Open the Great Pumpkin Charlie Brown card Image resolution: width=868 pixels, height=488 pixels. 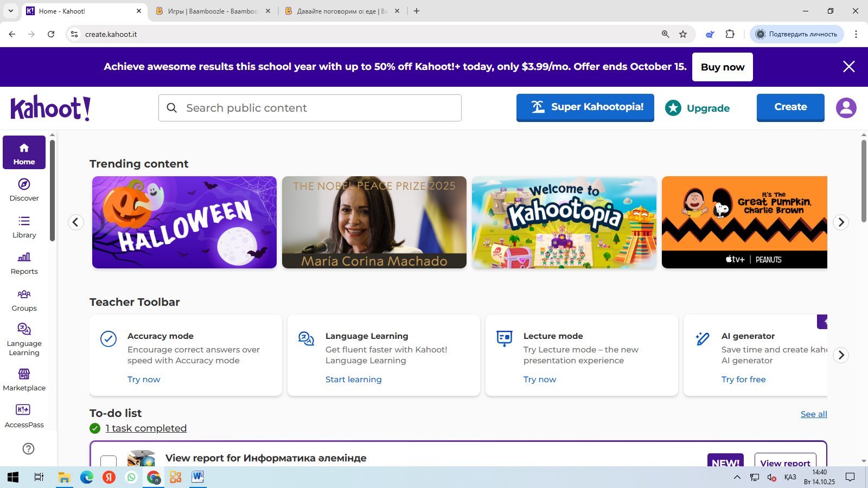pos(744,222)
